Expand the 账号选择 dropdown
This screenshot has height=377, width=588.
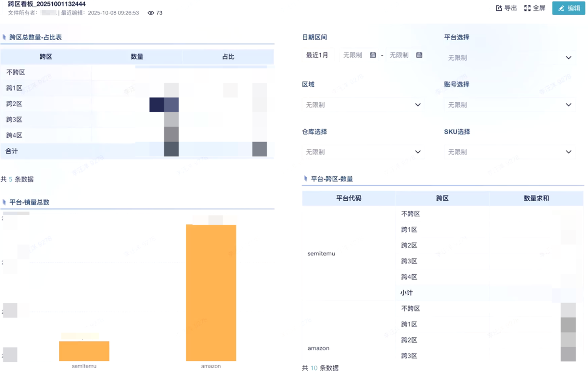click(510, 105)
